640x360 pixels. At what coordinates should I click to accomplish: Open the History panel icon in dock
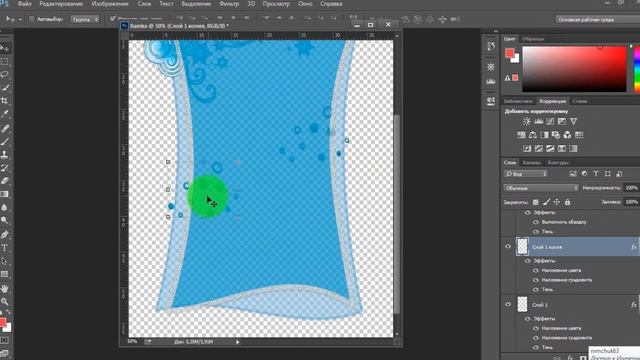pos(491,46)
